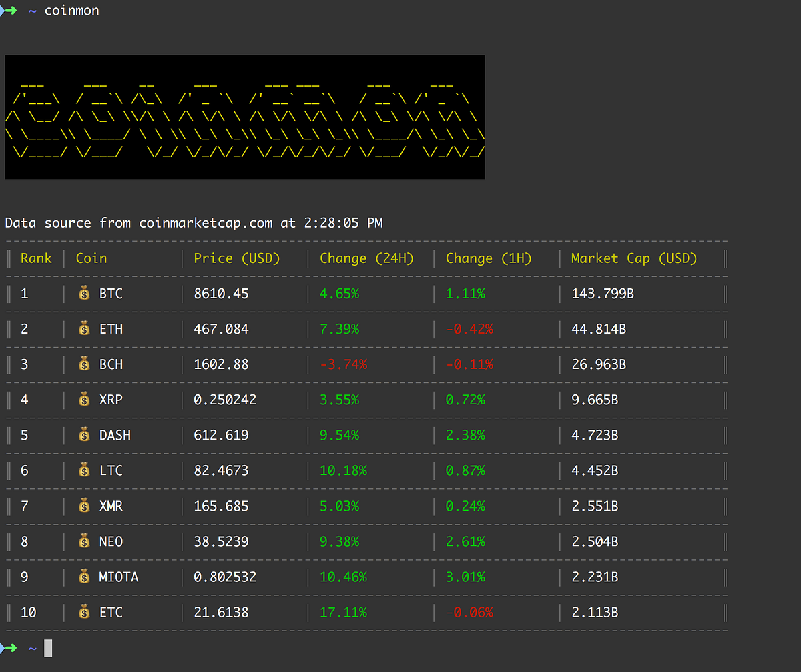Click LTC price 82.4673
801x672 pixels.
click(x=221, y=470)
